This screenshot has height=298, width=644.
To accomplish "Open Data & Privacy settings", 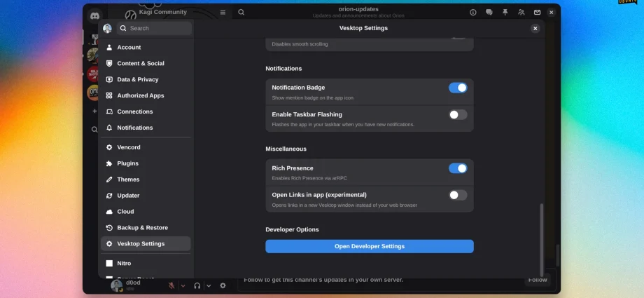I will pyautogui.click(x=146, y=79).
